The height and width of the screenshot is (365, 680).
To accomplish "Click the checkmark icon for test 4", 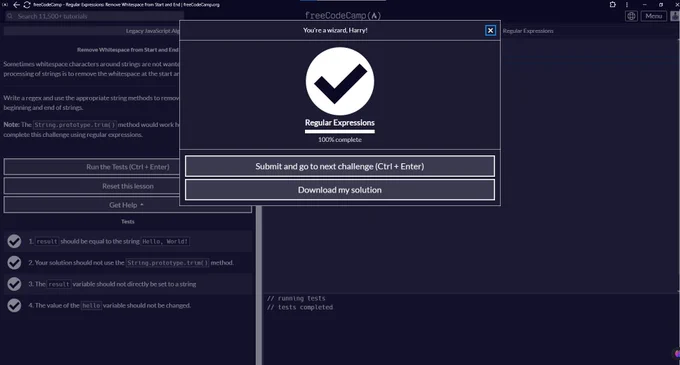I will pyautogui.click(x=14, y=305).
